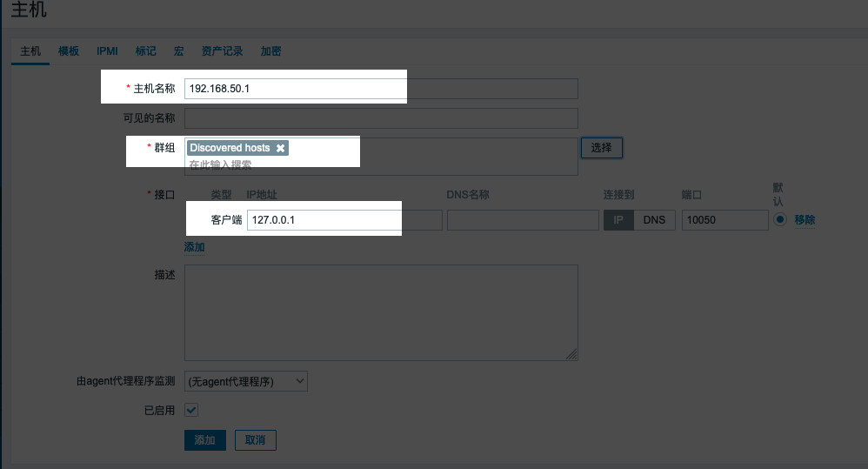Click the DNS名称 input field
The height and width of the screenshot is (469, 868).
523,220
